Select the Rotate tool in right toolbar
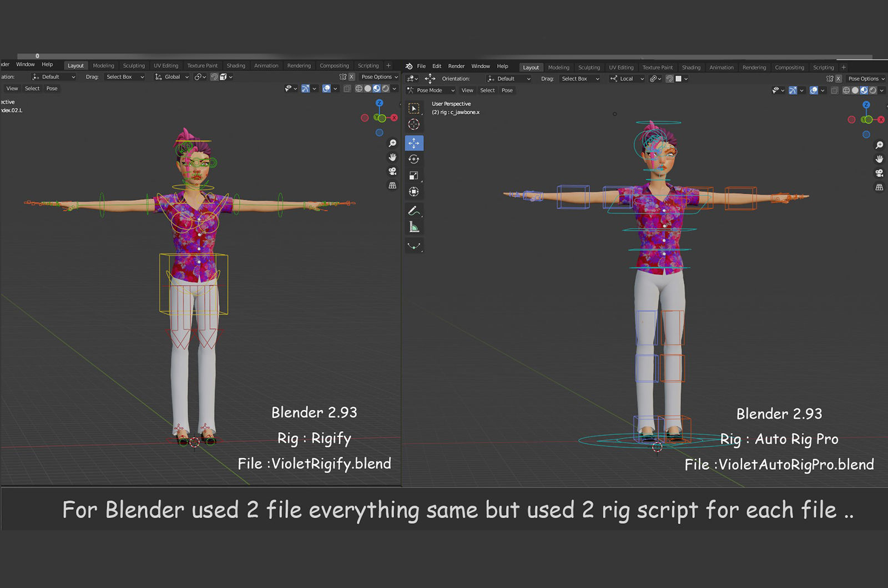This screenshot has width=888, height=588. (x=414, y=159)
